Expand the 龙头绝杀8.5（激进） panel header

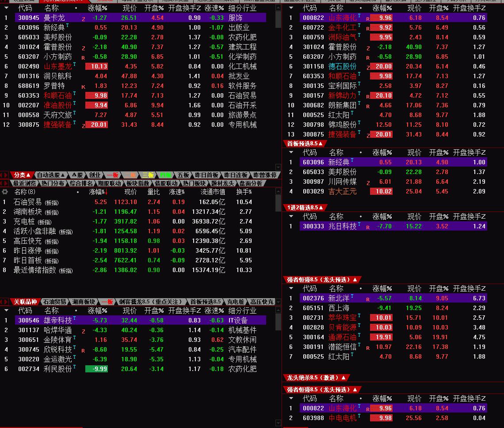tap(316, 378)
